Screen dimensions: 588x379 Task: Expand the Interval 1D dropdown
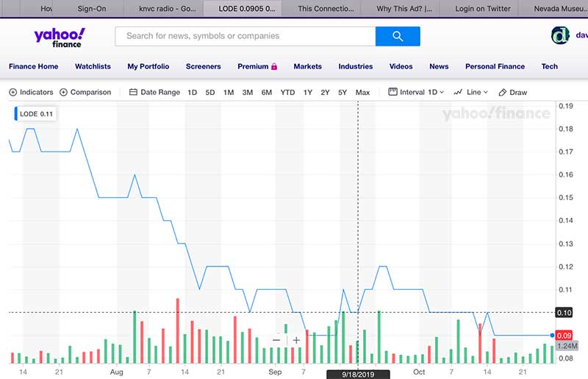coord(416,93)
